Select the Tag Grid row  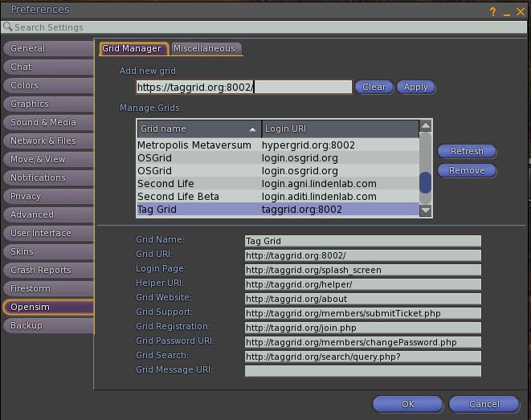click(x=278, y=210)
